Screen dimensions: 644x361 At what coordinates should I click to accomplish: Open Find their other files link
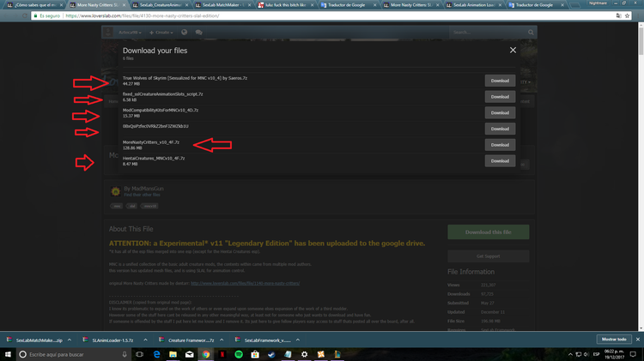pos(142,195)
